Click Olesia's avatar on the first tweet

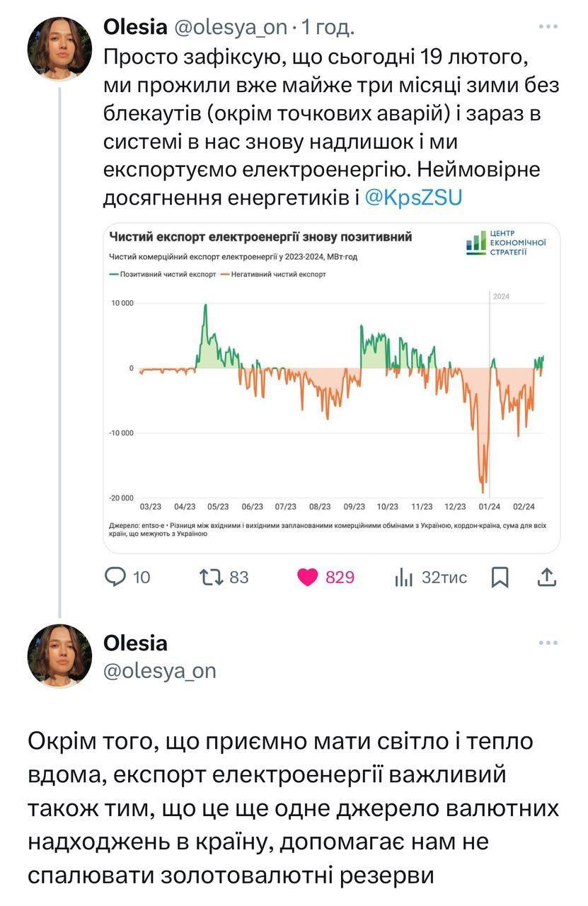tap(59, 48)
